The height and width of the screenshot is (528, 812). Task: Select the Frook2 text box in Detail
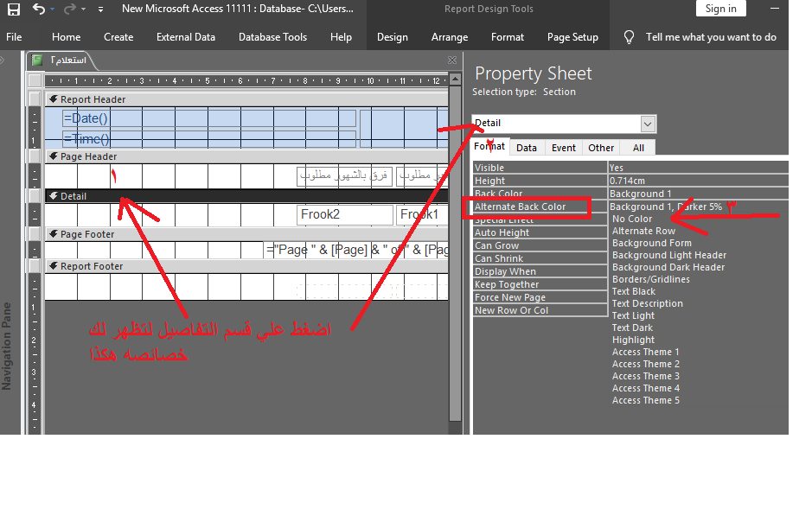pyautogui.click(x=345, y=214)
